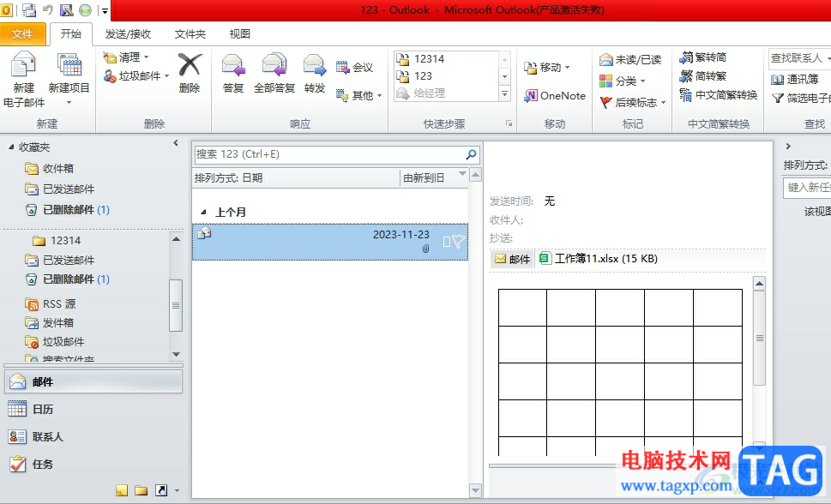
Task: Open the RSS Feeds (RSS 源) folder
Action: (51, 304)
